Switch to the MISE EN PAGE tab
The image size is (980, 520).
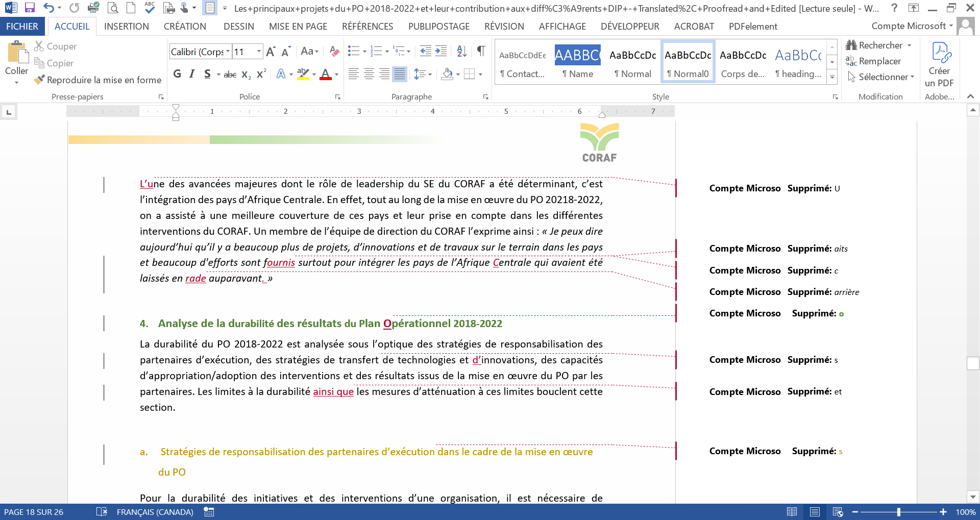298,27
